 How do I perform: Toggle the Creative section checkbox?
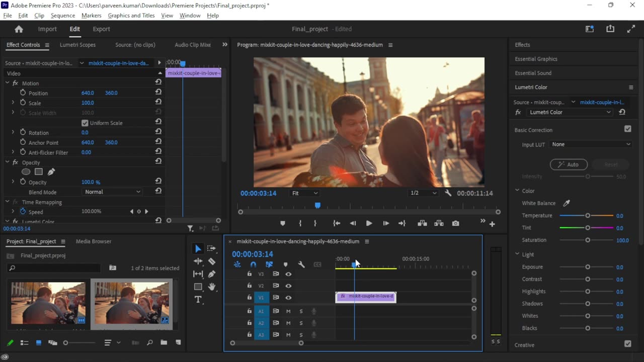628,344
